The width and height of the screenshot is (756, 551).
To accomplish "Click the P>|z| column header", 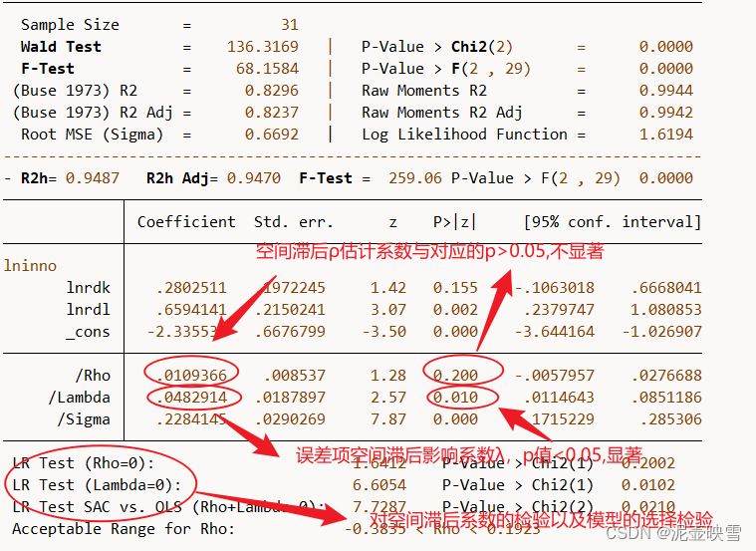I will 454,222.
